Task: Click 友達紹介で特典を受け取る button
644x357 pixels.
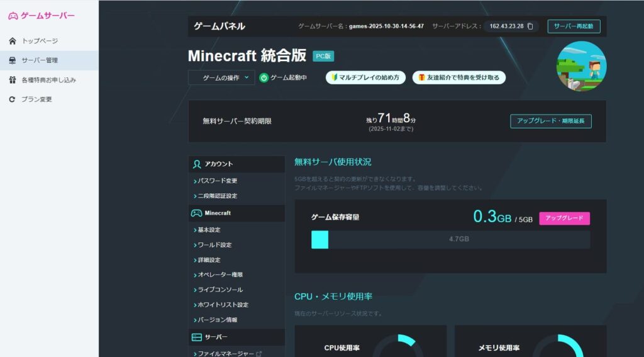Action: 458,77
